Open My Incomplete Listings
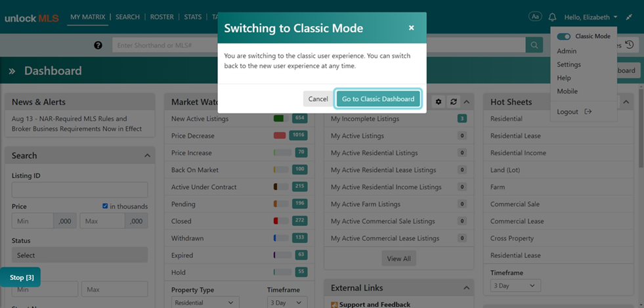Screen dimensions: 644x308 point(365,119)
